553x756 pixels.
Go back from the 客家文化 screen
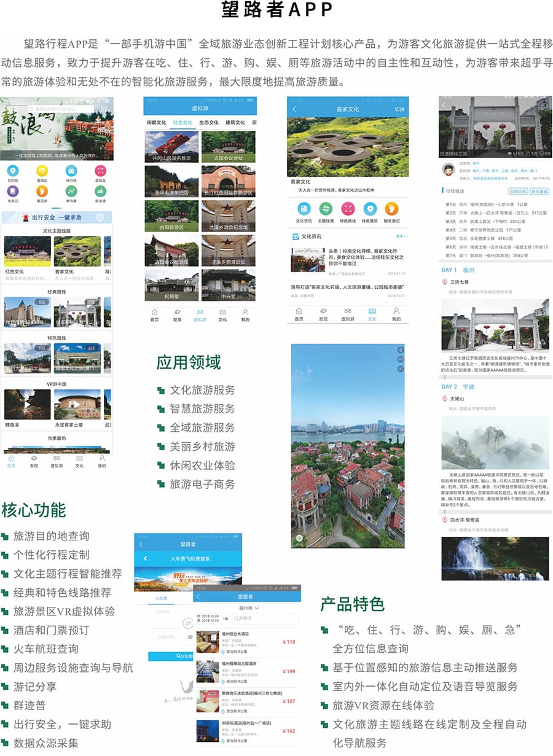pyautogui.click(x=294, y=109)
